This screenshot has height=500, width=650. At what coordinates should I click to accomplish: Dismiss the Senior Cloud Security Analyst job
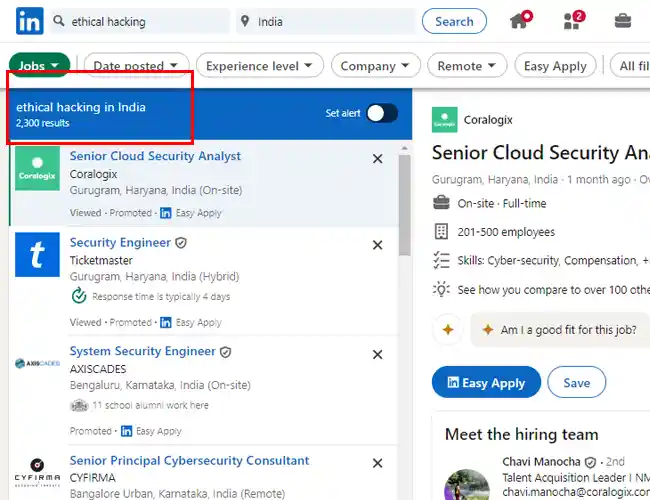[377, 159]
